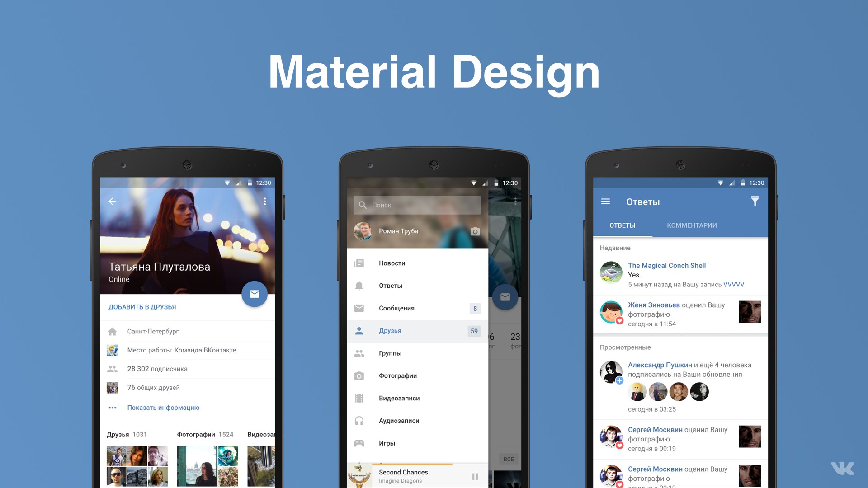Click the hamburger menu icon
Image resolution: width=868 pixels, height=488 pixels.
[605, 202]
